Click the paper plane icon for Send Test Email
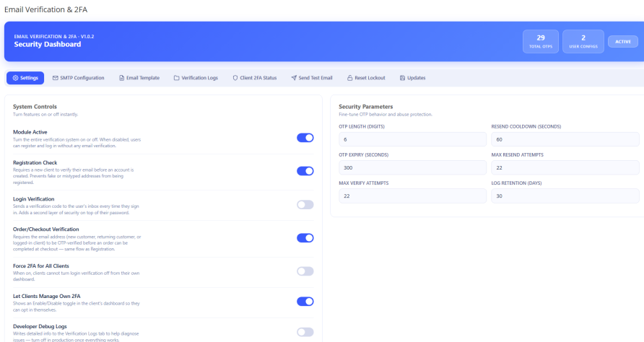644x342 pixels. (x=294, y=78)
